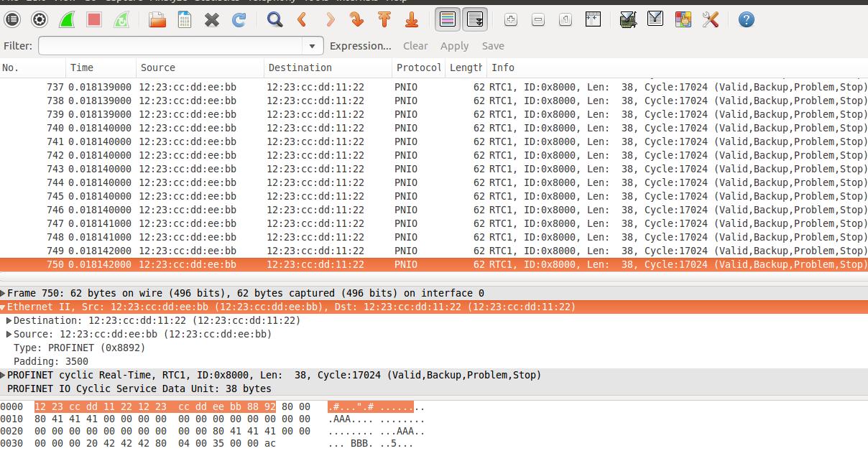Screen dimensions: 868x456
Task: Find a packet using magnifier icon
Action: coord(274,19)
